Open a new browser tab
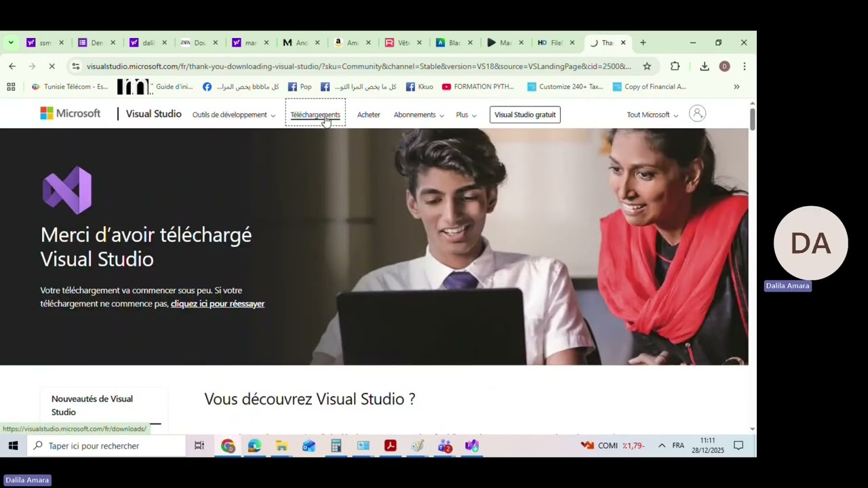The image size is (868, 488). pyautogui.click(x=643, y=43)
